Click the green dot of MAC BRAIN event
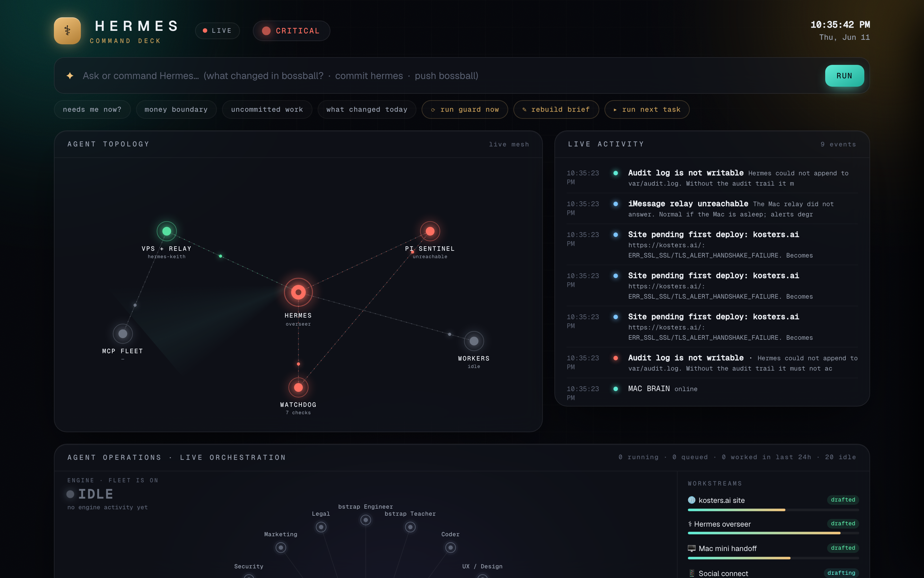 615,389
